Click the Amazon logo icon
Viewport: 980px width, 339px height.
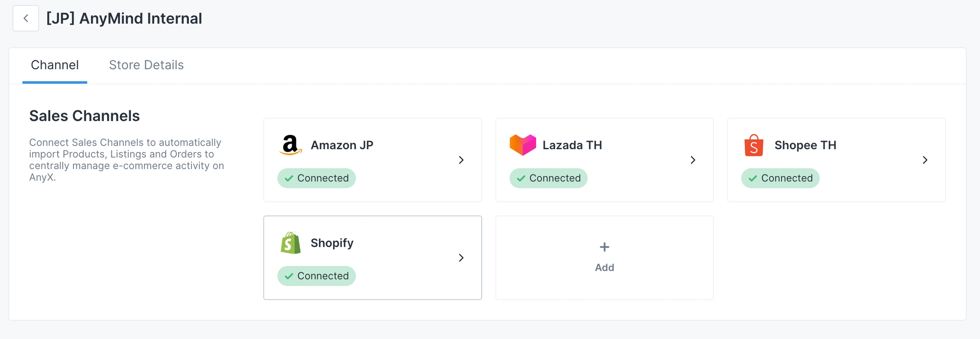point(291,145)
